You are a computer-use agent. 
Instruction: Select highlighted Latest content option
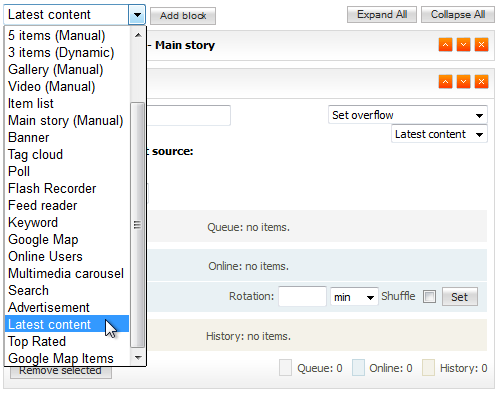67,324
